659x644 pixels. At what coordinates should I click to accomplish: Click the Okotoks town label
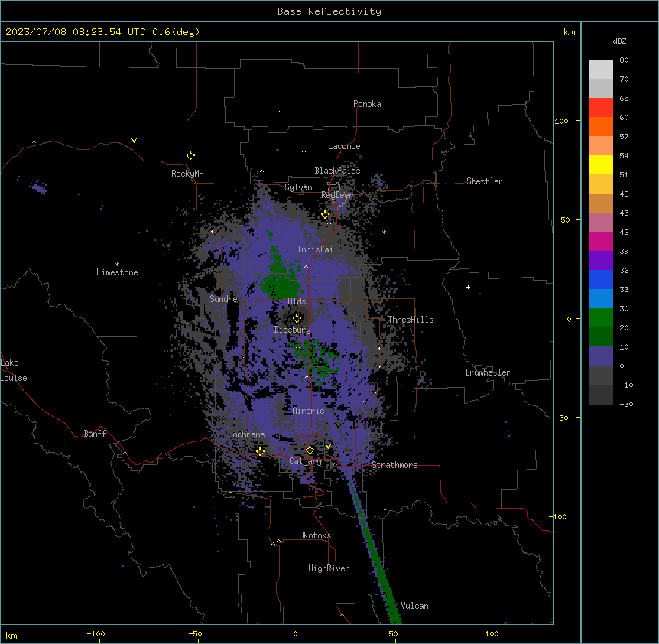pos(315,535)
